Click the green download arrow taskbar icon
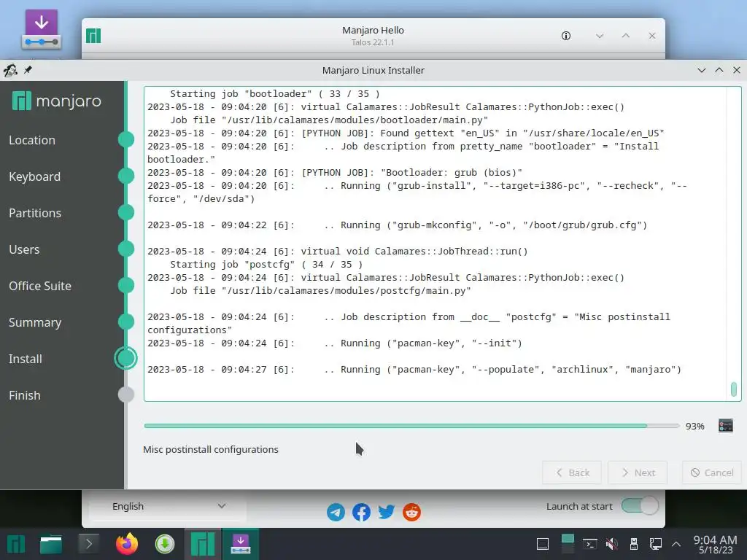The width and height of the screenshot is (747, 560). 165,544
